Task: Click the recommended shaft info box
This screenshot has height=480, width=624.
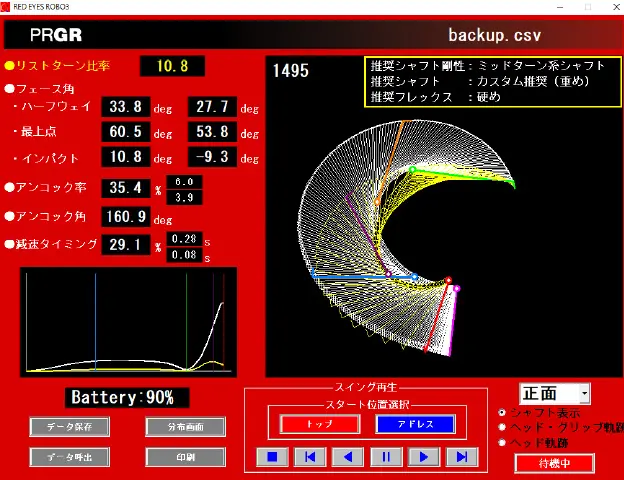Action: pyautogui.click(x=493, y=82)
